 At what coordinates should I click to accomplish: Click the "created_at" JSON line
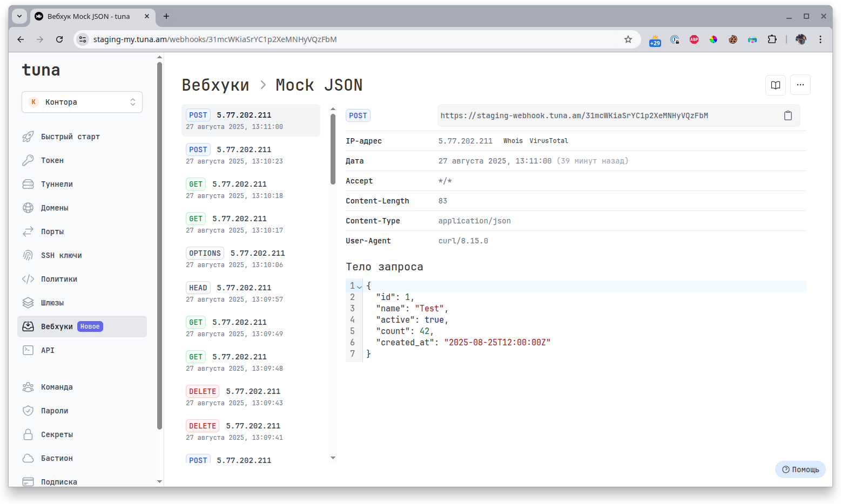[x=463, y=343]
